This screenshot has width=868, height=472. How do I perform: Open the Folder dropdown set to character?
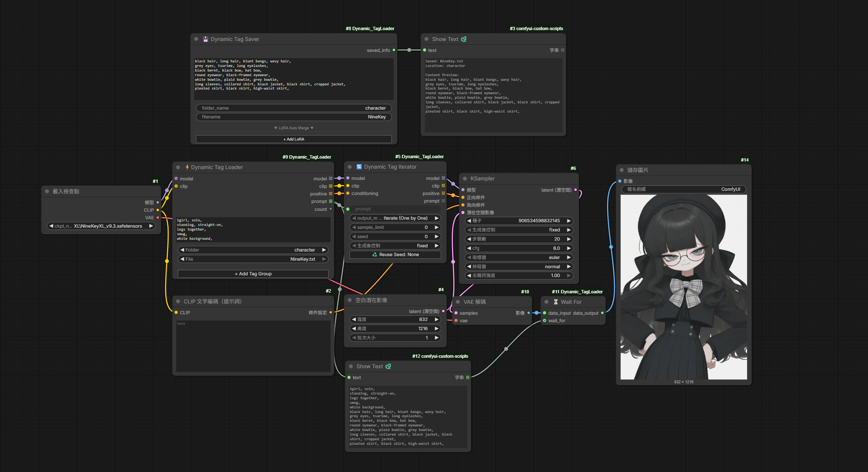(253, 250)
